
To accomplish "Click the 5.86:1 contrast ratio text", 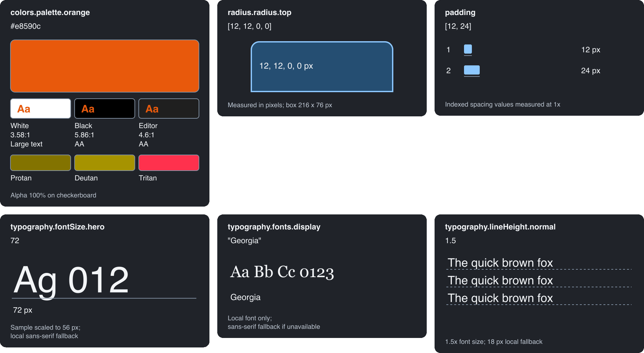I will pos(84,135).
